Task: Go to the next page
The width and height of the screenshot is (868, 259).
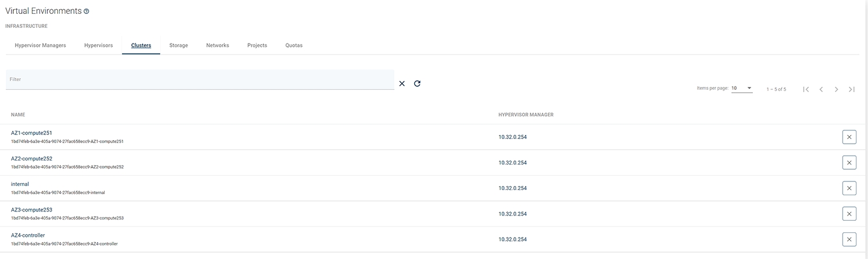Action: 836,89
